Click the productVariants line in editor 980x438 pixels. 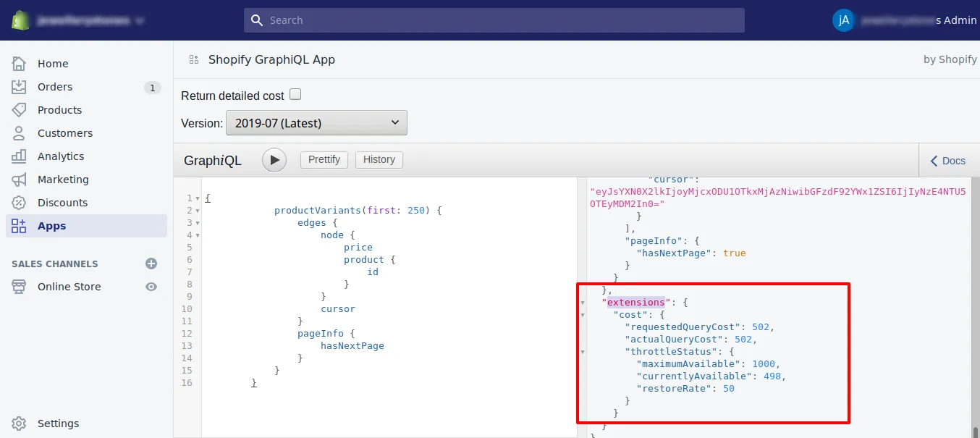click(x=358, y=211)
